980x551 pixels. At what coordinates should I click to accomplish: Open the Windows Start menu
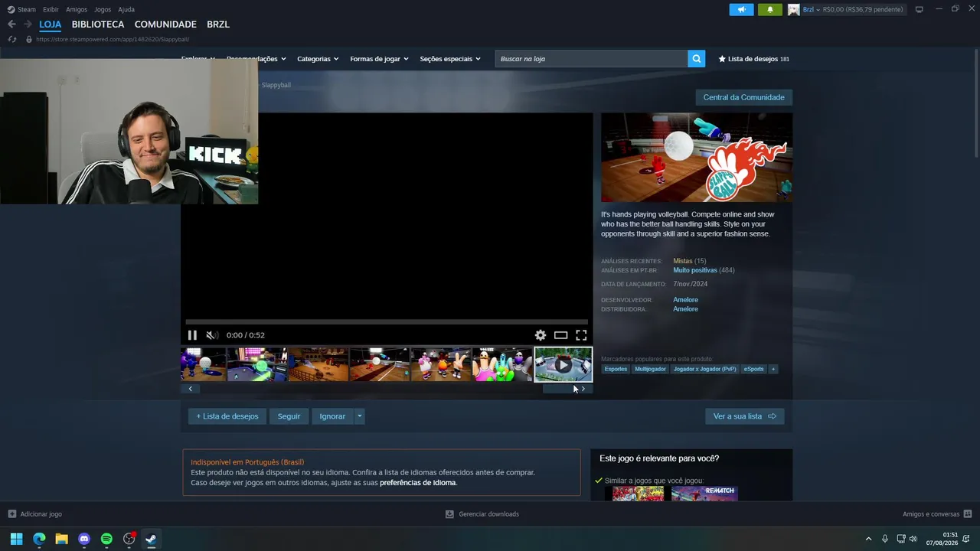pyautogui.click(x=16, y=539)
